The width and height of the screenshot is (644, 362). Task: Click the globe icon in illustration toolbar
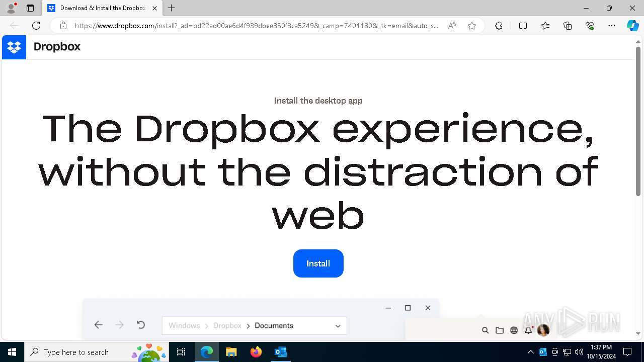point(514,330)
